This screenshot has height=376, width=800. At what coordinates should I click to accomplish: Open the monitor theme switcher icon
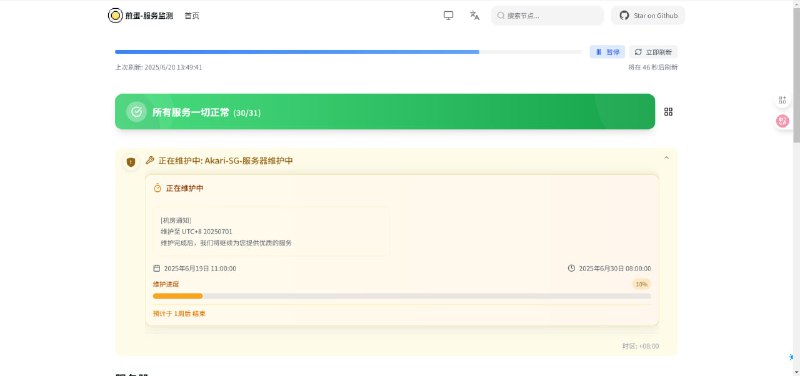tap(448, 15)
